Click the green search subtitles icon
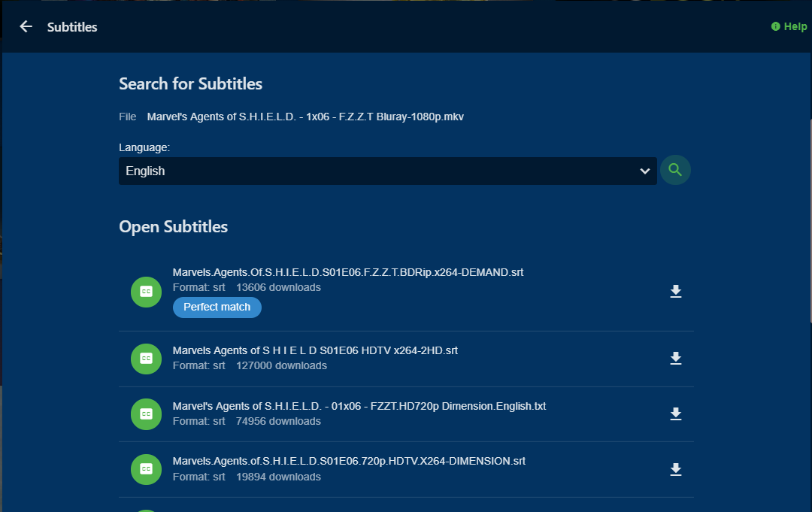Screen dimensions: 812x512 (675, 171)
